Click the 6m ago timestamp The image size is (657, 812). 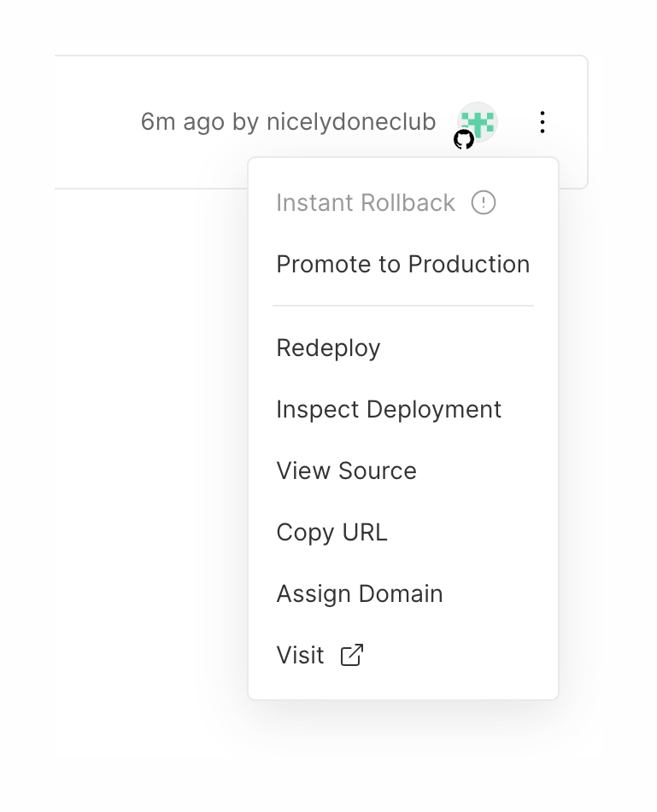[179, 122]
